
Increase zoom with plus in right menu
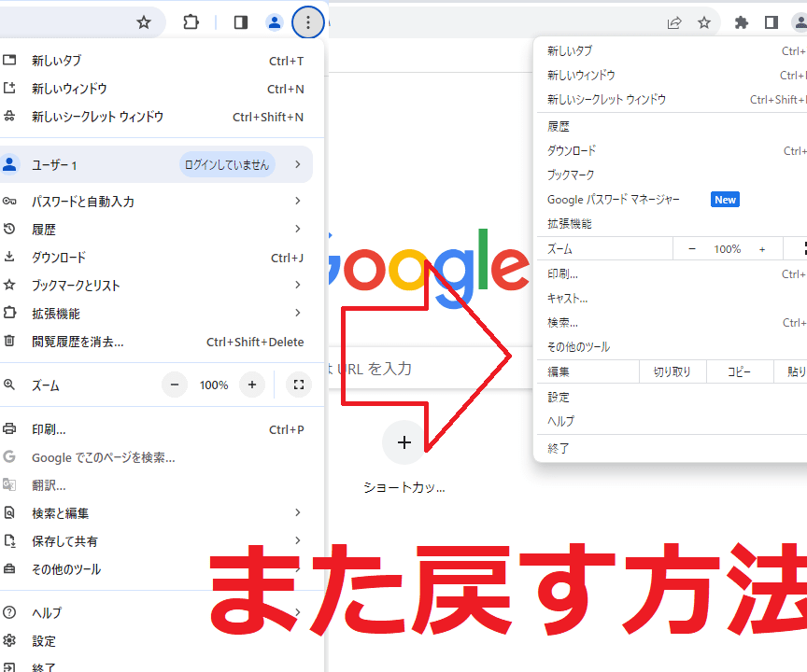pos(762,249)
